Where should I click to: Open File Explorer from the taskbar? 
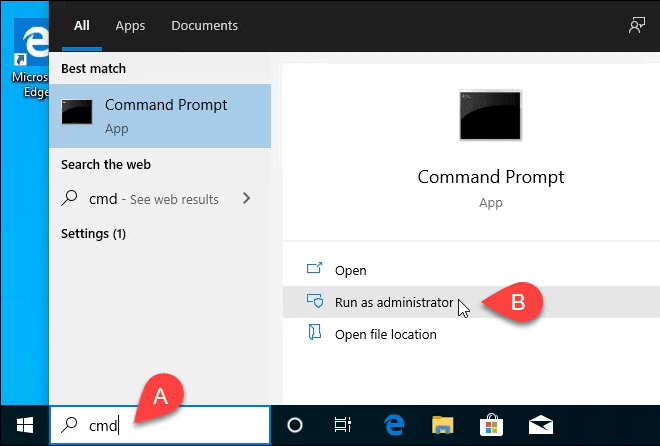[x=440, y=424]
